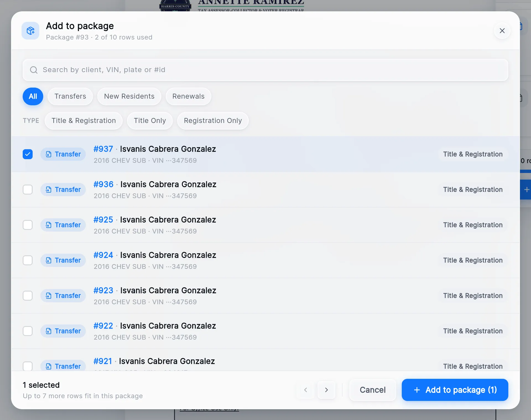
Task: Focus the search by client, VIN field
Action: click(265, 70)
